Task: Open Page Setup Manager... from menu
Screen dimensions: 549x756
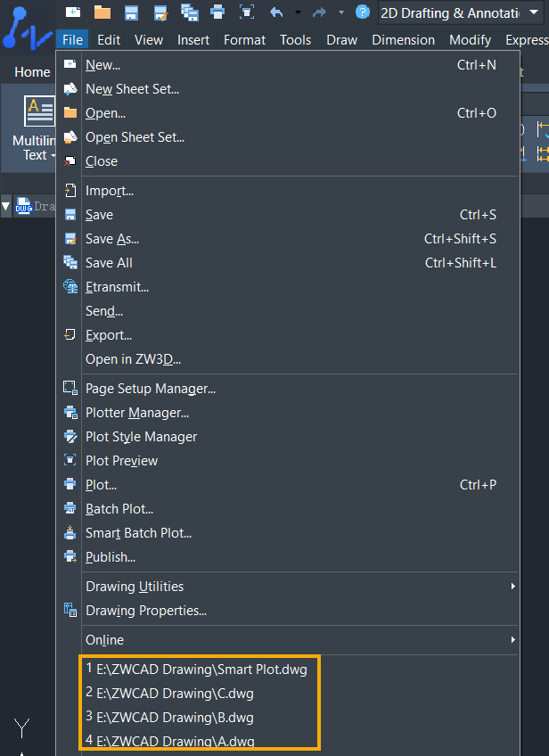Action: [288, 388]
